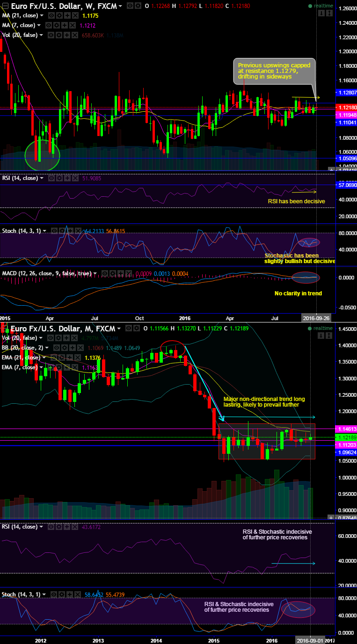Remove MA (21, close) with X icon

click(x=74, y=15)
